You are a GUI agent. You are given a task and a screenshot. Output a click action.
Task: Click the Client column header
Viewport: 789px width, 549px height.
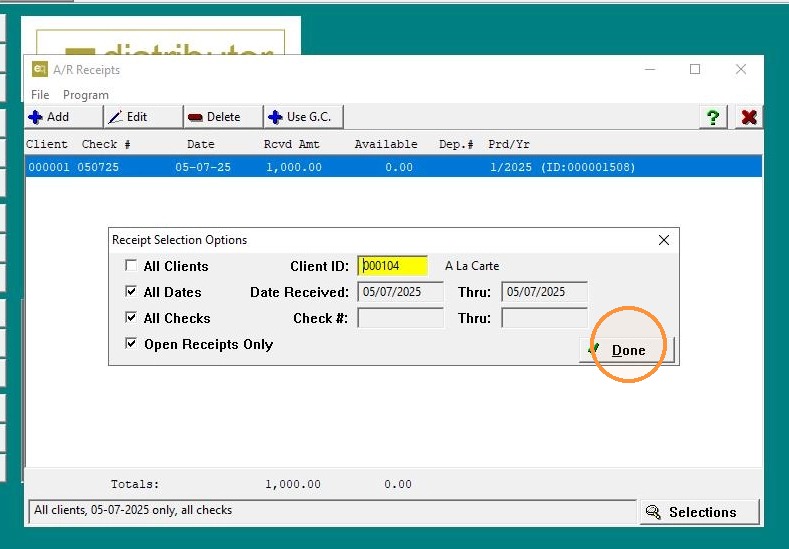47,144
